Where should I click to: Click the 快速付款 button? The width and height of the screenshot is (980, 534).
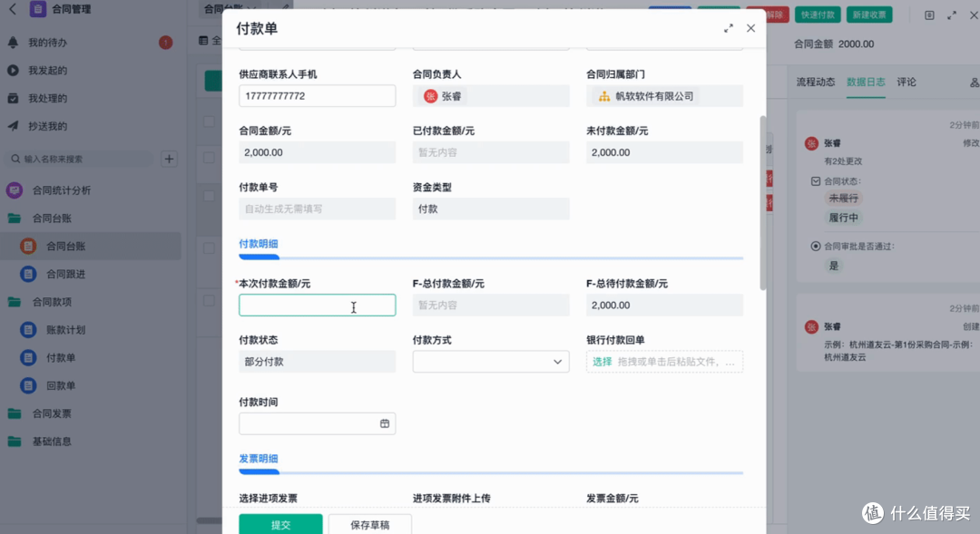click(x=818, y=15)
